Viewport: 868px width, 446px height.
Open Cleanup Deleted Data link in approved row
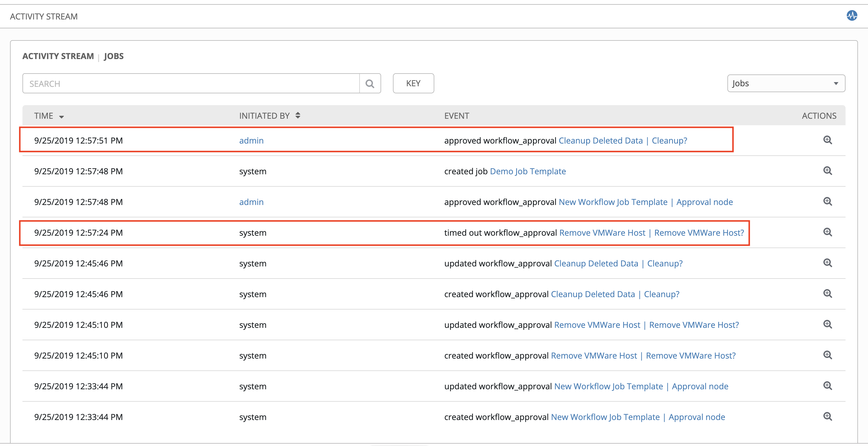[x=601, y=141]
